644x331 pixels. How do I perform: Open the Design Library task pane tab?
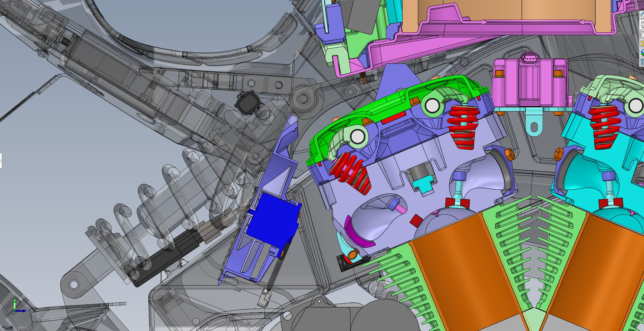[642, 25]
